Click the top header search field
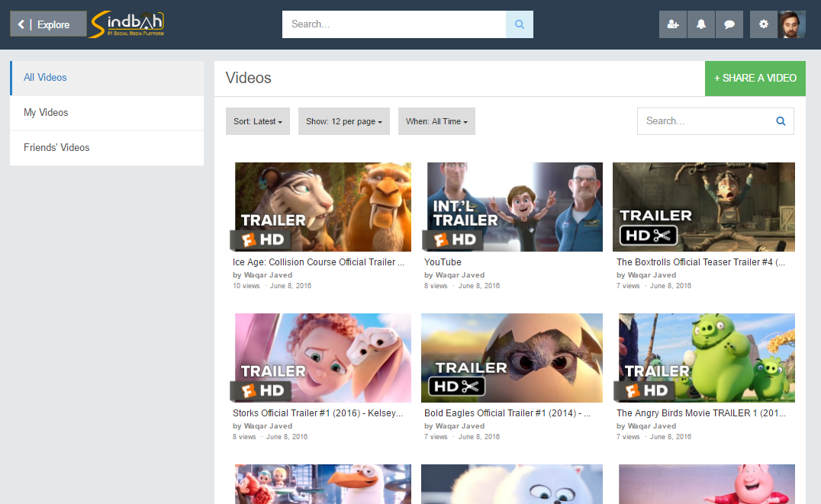This screenshot has height=504, width=821. point(394,24)
